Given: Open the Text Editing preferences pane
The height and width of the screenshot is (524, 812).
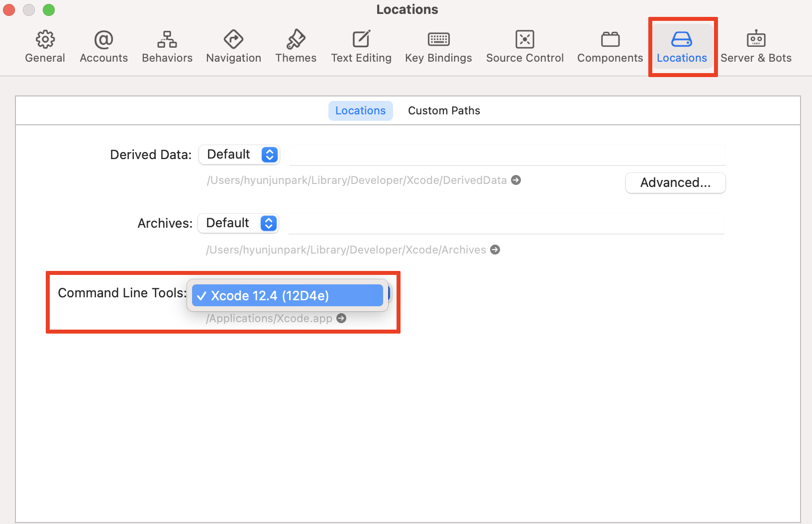Looking at the screenshot, I should click(361, 47).
